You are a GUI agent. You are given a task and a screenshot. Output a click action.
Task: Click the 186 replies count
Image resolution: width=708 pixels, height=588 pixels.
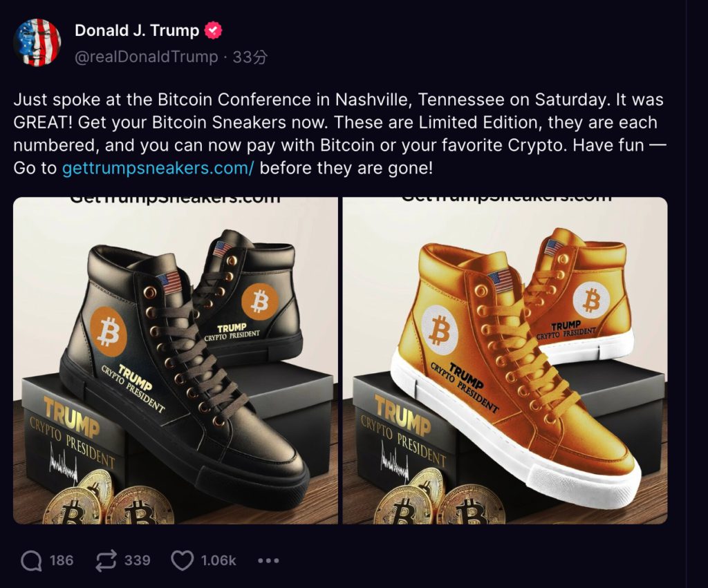coord(62,560)
